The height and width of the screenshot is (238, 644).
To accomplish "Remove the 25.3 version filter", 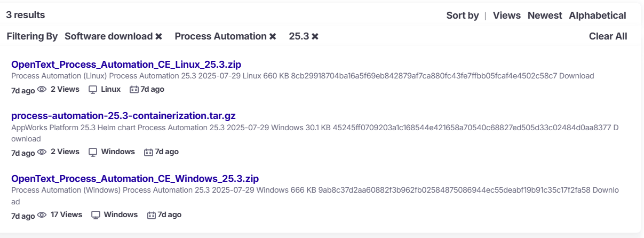I will 315,36.
